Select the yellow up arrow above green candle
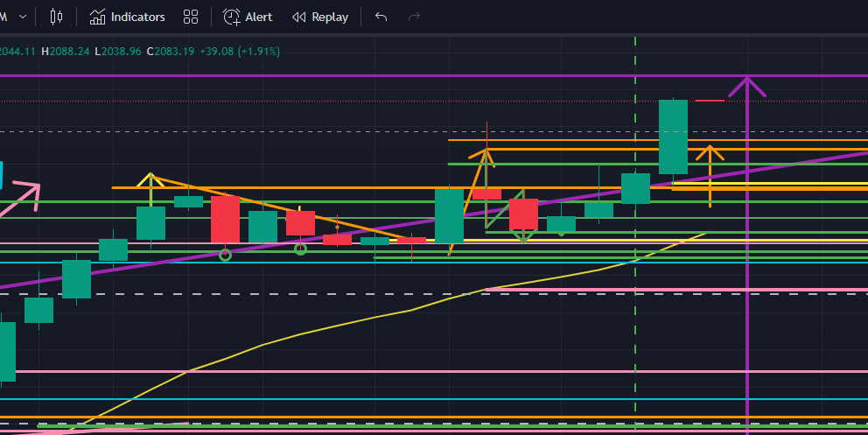The image size is (868, 435). [151, 181]
